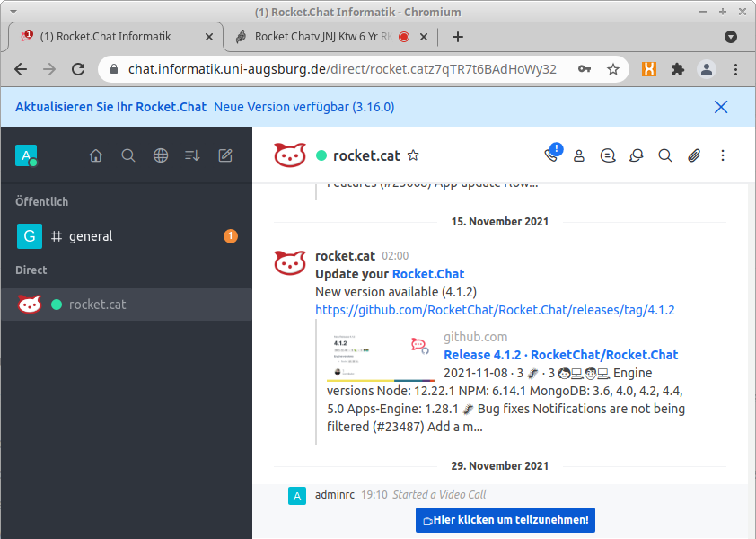Open Chromium three-dot menu

[x=735, y=69]
